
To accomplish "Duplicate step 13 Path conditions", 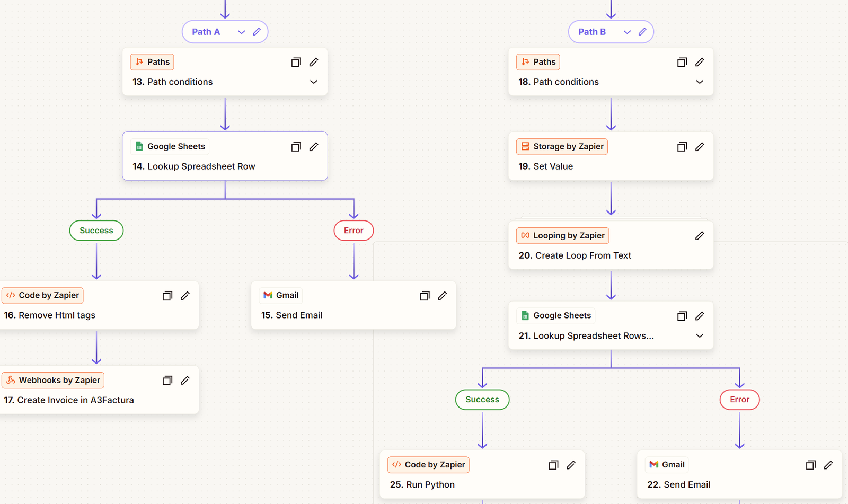I will [x=296, y=62].
